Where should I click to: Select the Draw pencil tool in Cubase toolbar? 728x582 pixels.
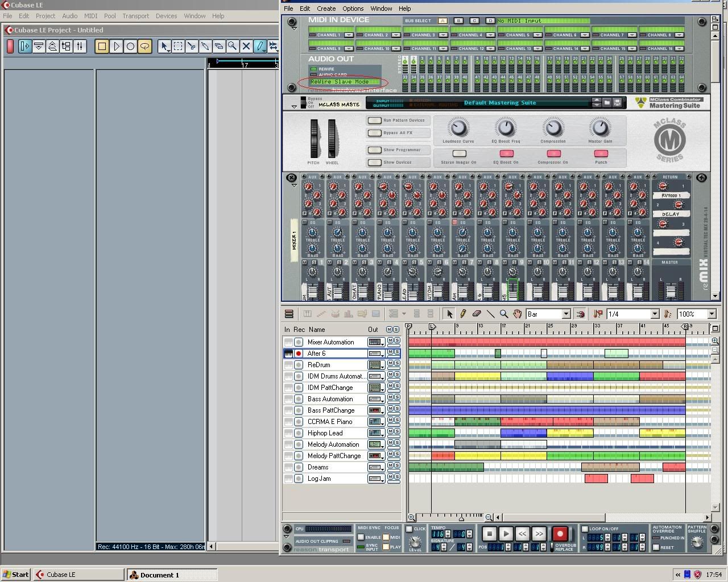[x=260, y=46]
